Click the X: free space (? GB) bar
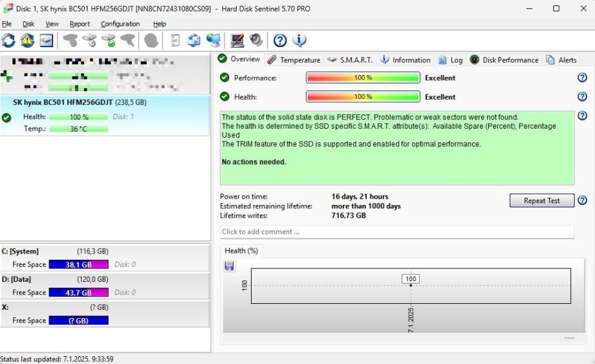Screen dimensions: 595x364 click(78, 321)
